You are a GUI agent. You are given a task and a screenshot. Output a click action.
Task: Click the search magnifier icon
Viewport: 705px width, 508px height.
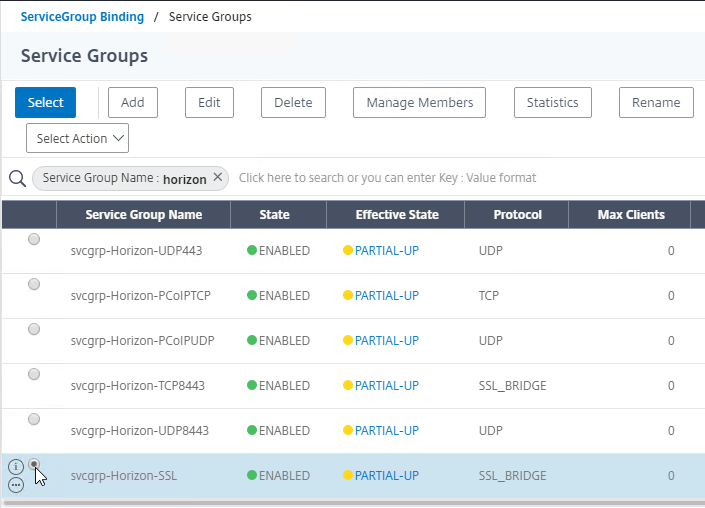tap(18, 178)
